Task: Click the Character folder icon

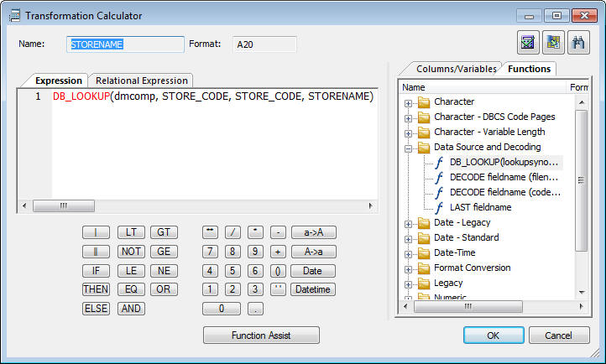Action: pyautogui.click(x=424, y=102)
